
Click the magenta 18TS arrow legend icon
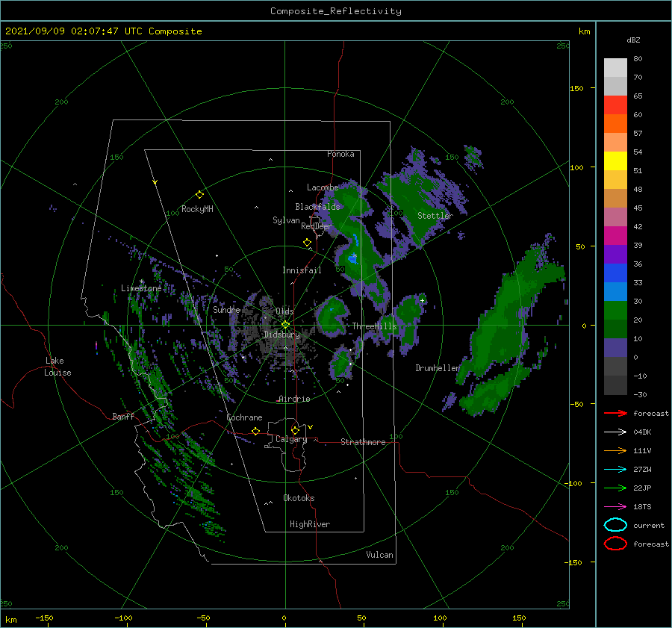pyautogui.click(x=615, y=507)
